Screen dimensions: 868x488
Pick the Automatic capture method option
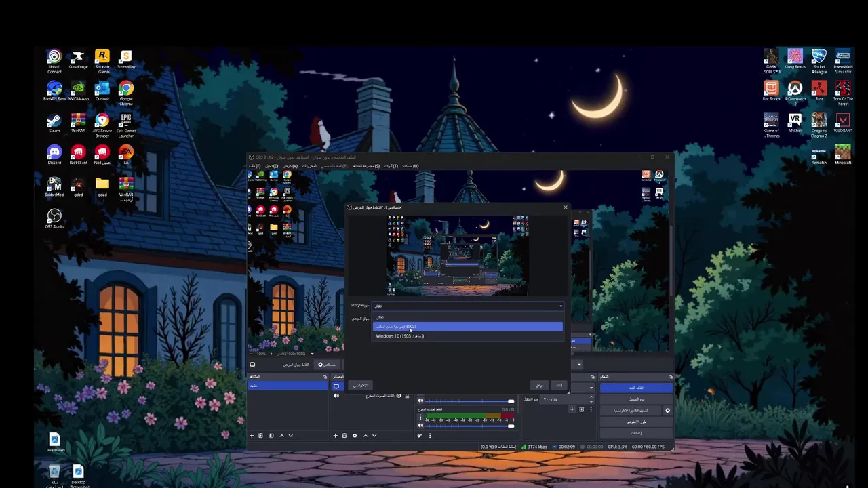tap(468, 317)
